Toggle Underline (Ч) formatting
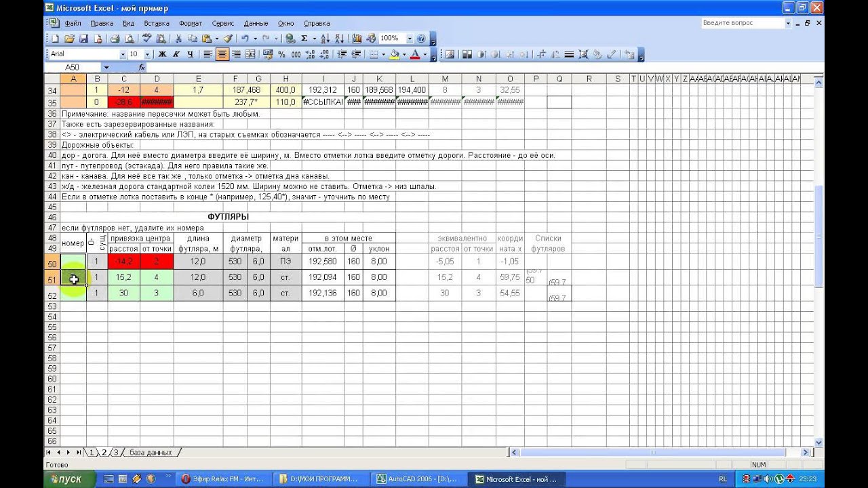 (191, 54)
